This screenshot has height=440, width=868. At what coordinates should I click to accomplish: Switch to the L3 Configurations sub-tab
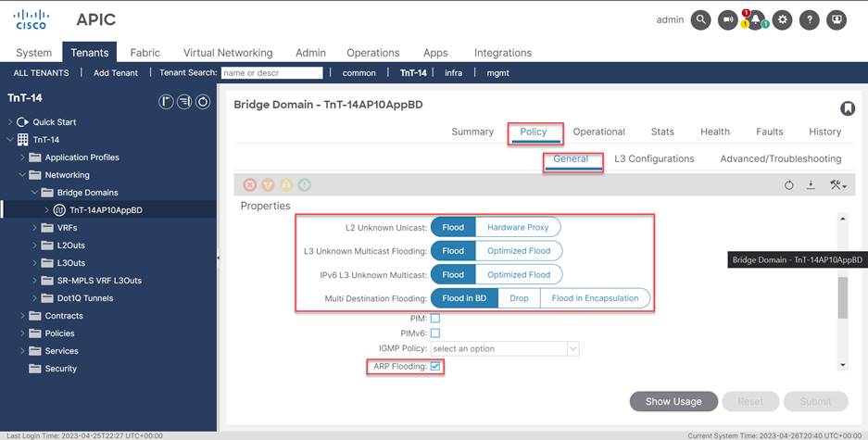pyautogui.click(x=654, y=158)
